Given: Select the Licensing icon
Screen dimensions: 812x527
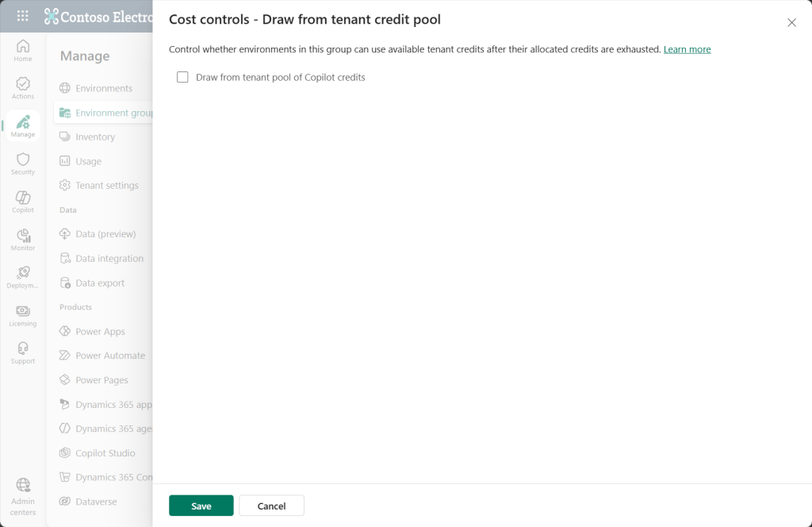Looking at the screenshot, I should point(23,315).
